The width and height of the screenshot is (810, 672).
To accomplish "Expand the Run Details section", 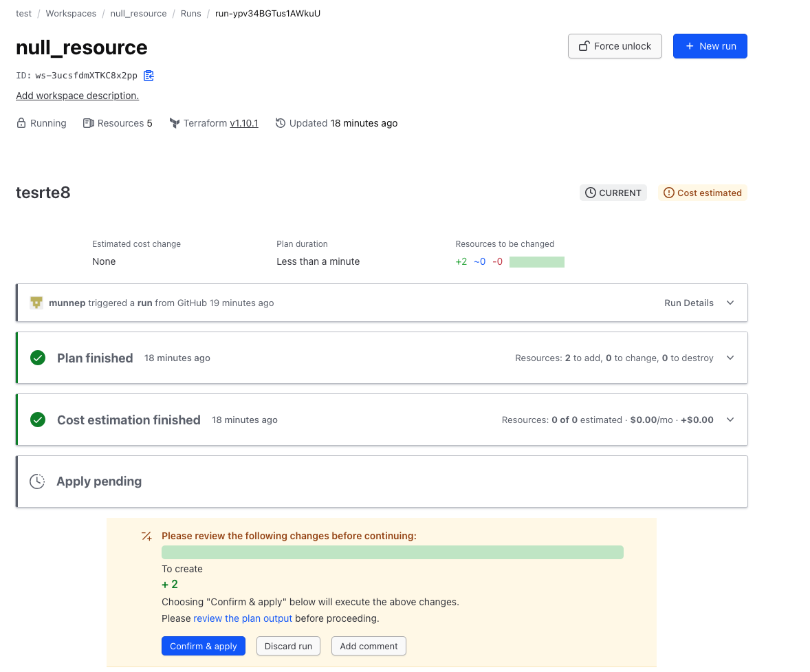I will (730, 303).
